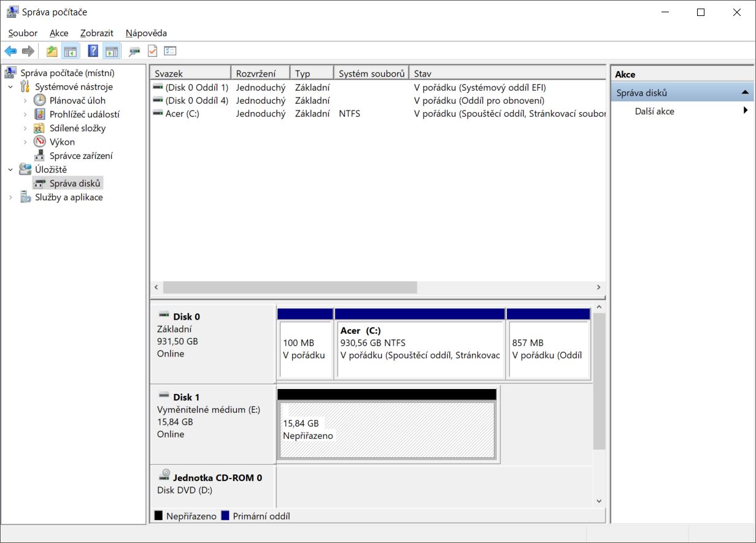
Task: Expand the Další akce submenu arrow
Action: [745, 111]
